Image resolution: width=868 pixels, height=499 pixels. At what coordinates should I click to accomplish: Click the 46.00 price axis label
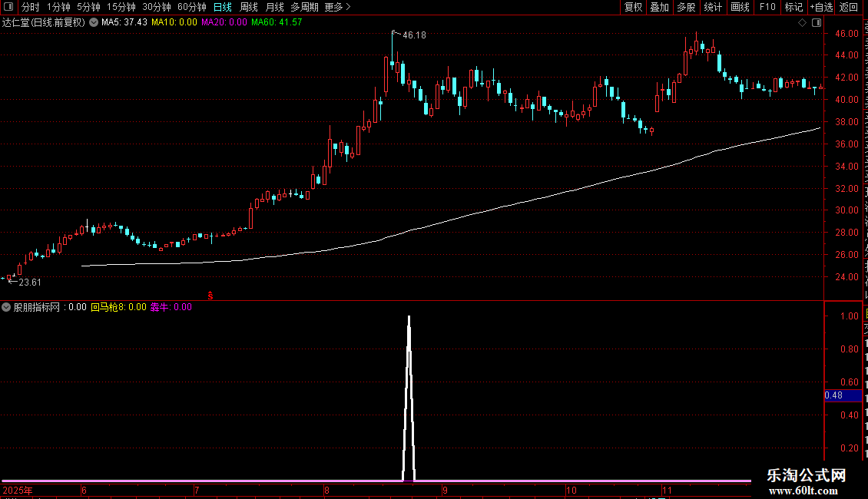click(847, 34)
